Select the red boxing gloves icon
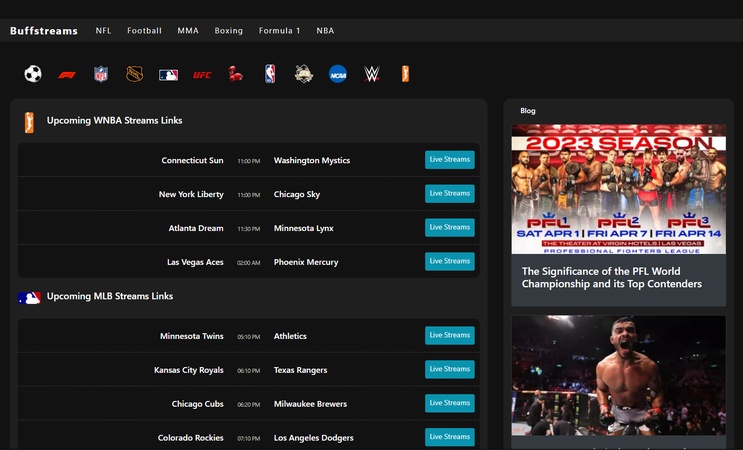 [x=236, y=74]
